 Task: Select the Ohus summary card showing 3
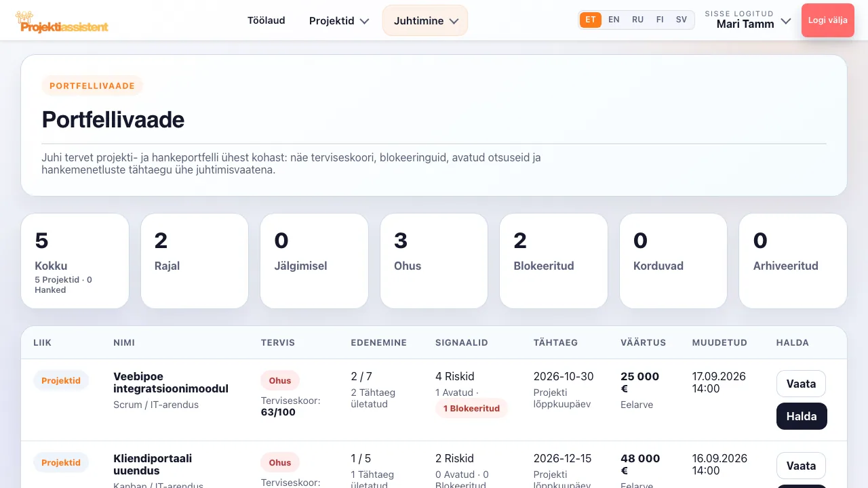[x=434, y=261]
